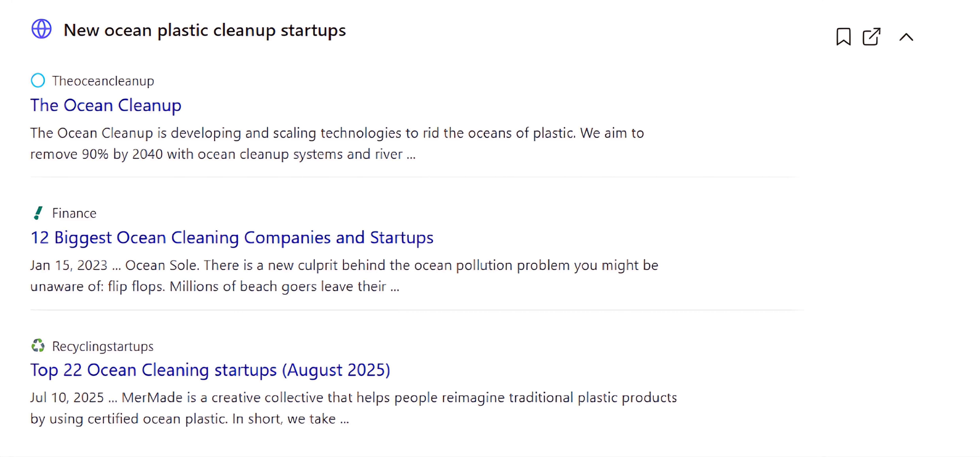980x457 pixels.
Task: Open the 12 Biggest Ocean Cleaning Companies result
Action: (232, 237)
